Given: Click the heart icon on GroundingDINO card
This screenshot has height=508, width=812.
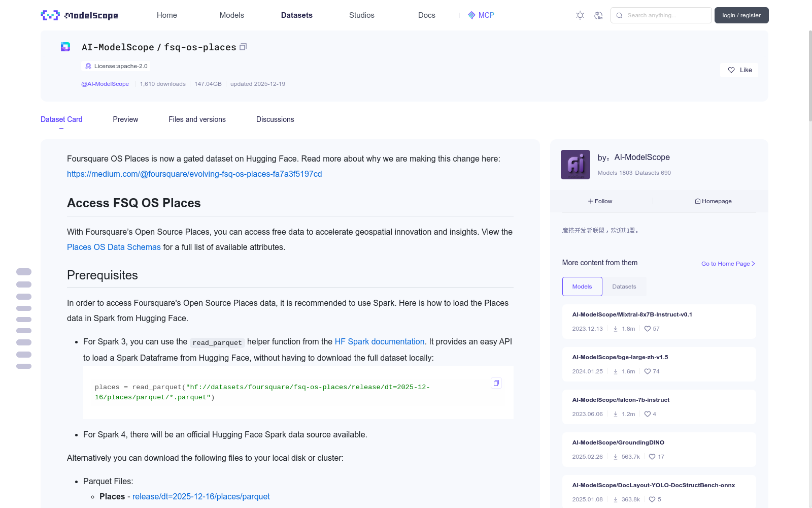Looking at the screenshot, I should tap(652, 457).
